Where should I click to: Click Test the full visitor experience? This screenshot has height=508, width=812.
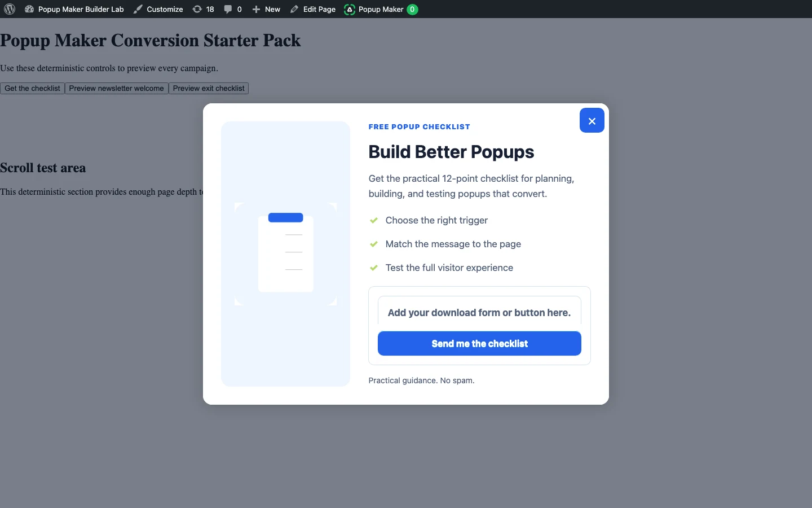449,268
